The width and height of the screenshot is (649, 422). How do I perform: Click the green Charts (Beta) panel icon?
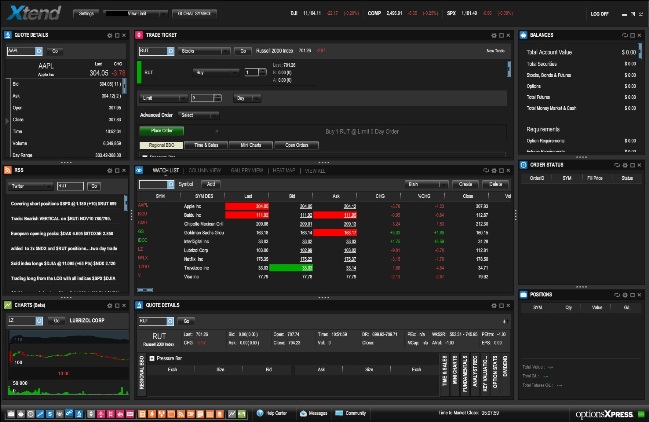tap(8, 305)
